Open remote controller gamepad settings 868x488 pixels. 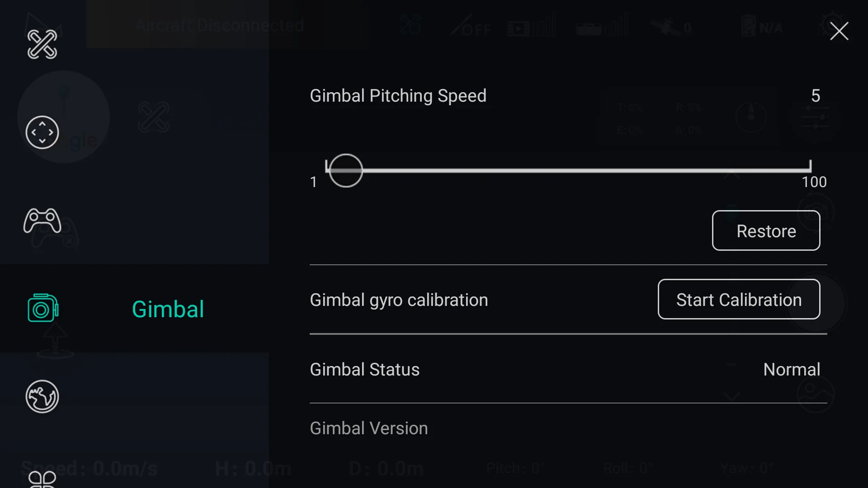pos(42,221)
